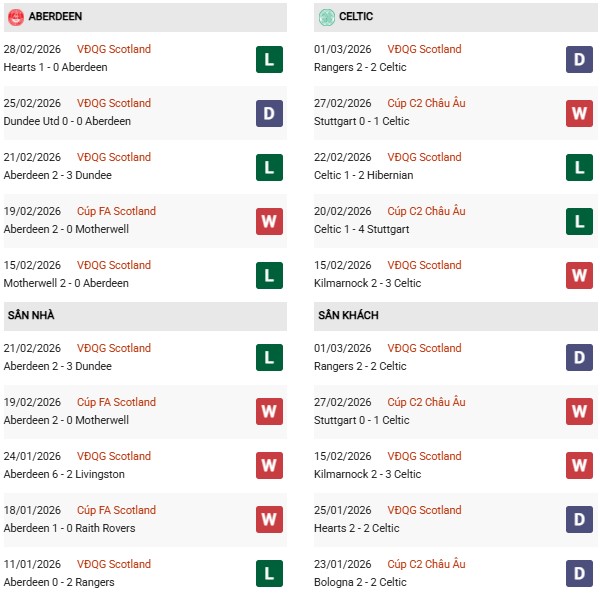Click the L badge for Celtic 1 - 4 Stuttgart
The width and height of the screenshot is (600, 595).
point(580,221)
